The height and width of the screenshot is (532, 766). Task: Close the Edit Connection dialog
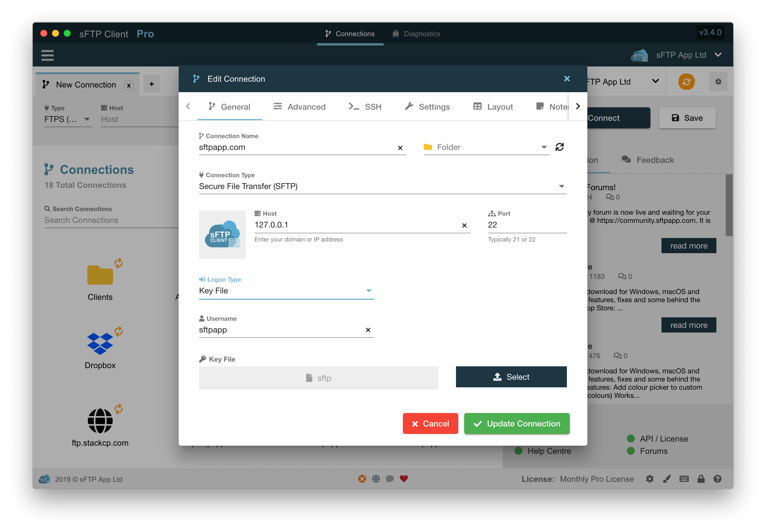[x=567, y=79]
